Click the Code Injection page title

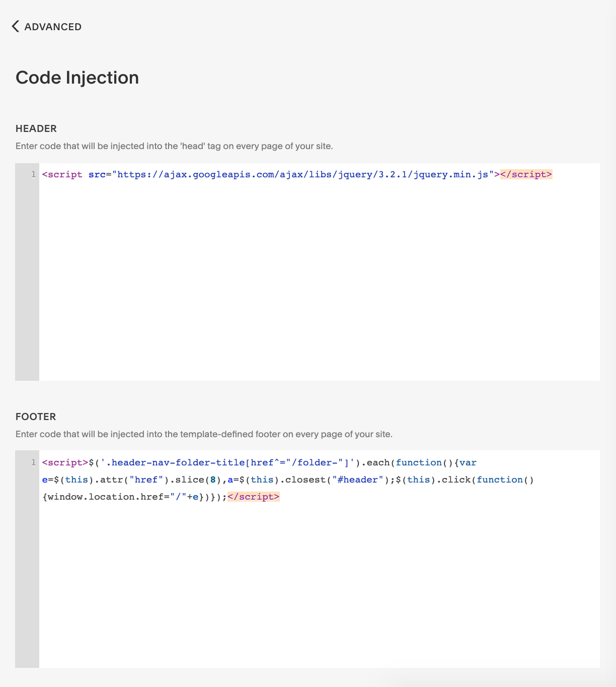(x=77, y=78)
